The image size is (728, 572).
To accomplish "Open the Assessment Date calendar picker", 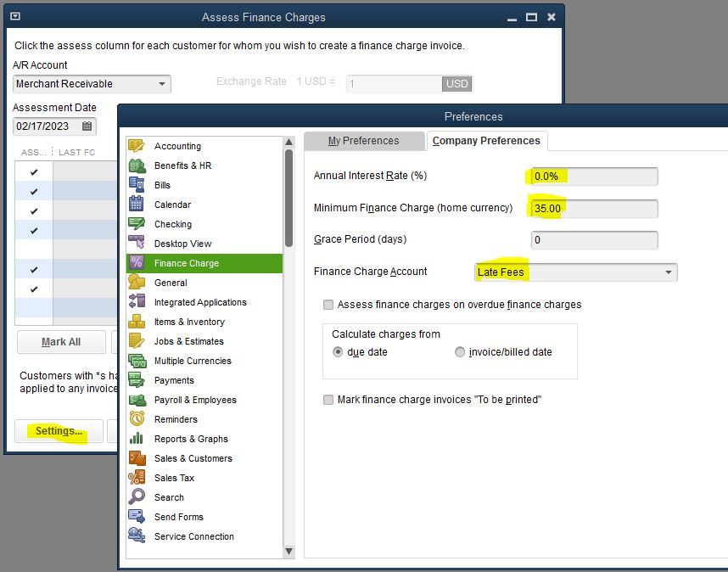I will coord(87,126).
